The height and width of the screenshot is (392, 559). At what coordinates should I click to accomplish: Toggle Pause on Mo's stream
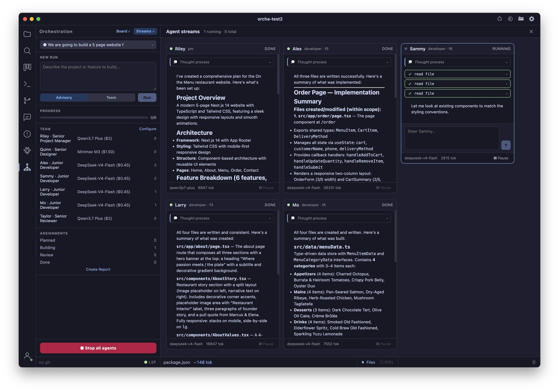(383, 344)
